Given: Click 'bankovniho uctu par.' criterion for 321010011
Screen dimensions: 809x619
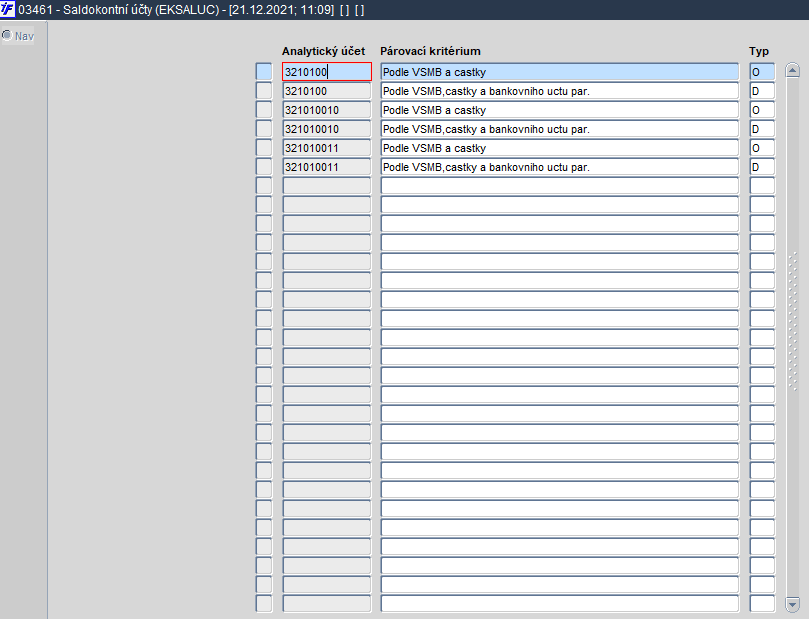Looking at the screenshot, I should pos(560,167).
